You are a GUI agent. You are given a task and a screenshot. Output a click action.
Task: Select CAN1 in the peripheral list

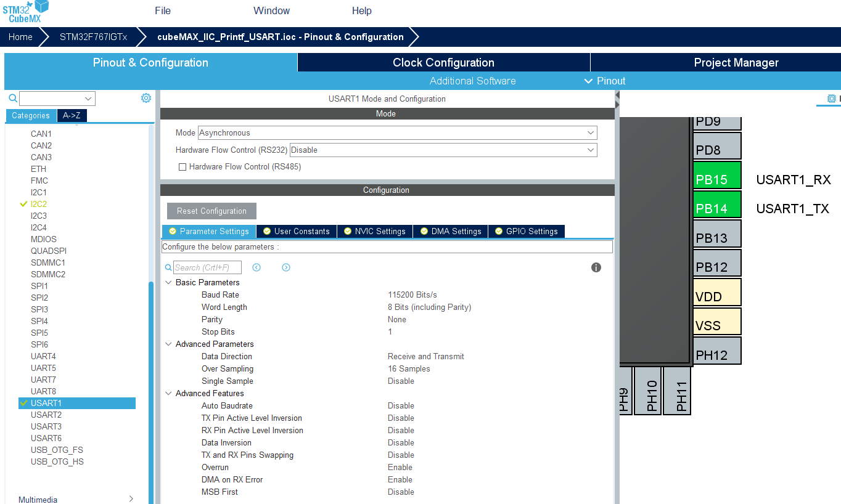pyautogui.click(x=41, y=134)
